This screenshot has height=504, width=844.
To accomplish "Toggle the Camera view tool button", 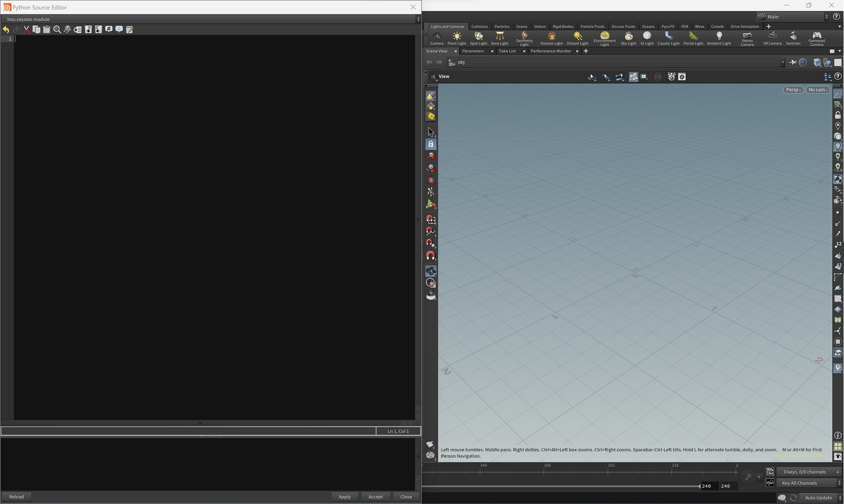I will pyautogui.click(x=431, y=271).
